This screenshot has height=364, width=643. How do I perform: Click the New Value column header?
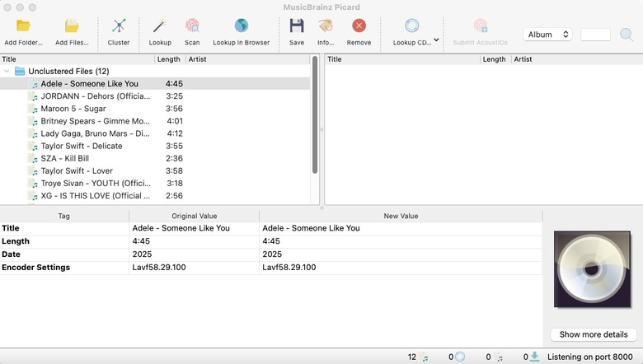pos(401,216)
